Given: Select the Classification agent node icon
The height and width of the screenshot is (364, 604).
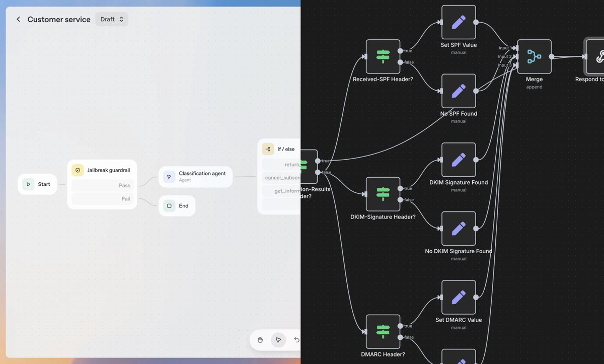Looking at the screenshot, I should pos(169,177).
